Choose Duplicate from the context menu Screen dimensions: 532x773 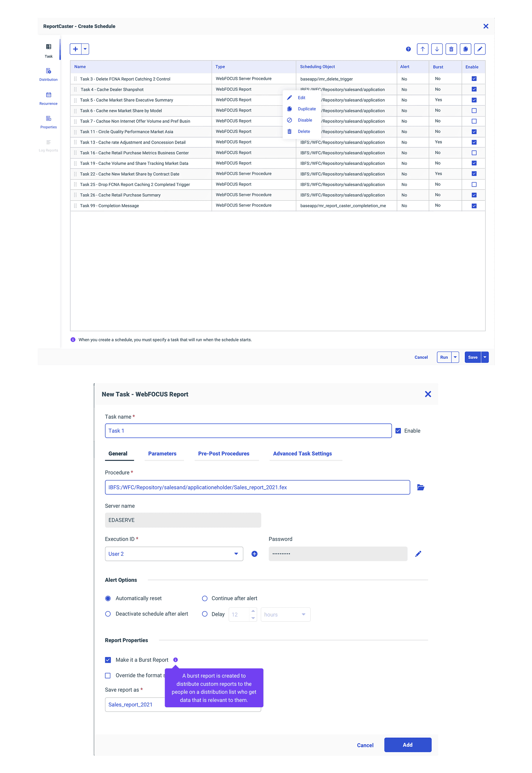pyautogui.click(x=306, y=109)
